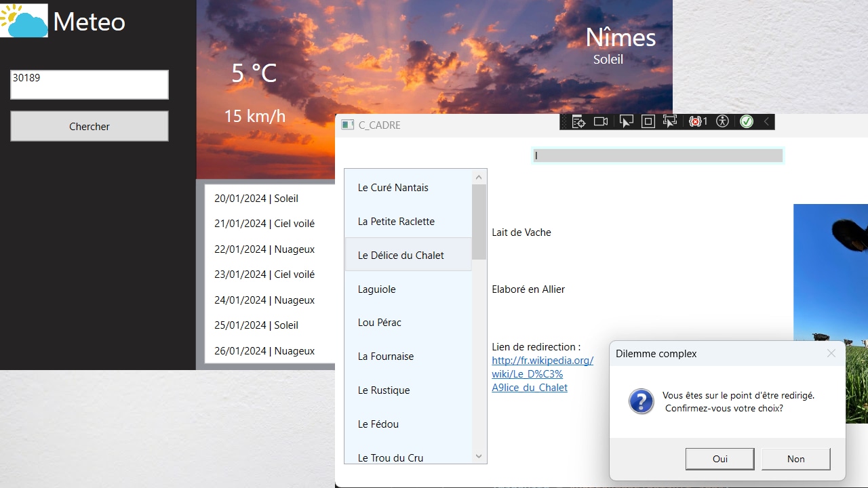Viewport: 868px width, 488px height.
Task: Click the video camera icon in debug toolbar
Action: click(601, 122)
